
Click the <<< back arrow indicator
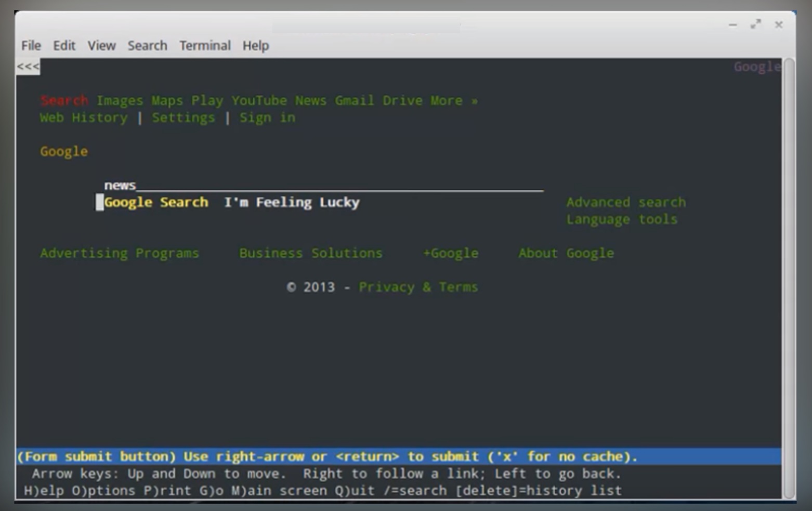pos(27,67)
